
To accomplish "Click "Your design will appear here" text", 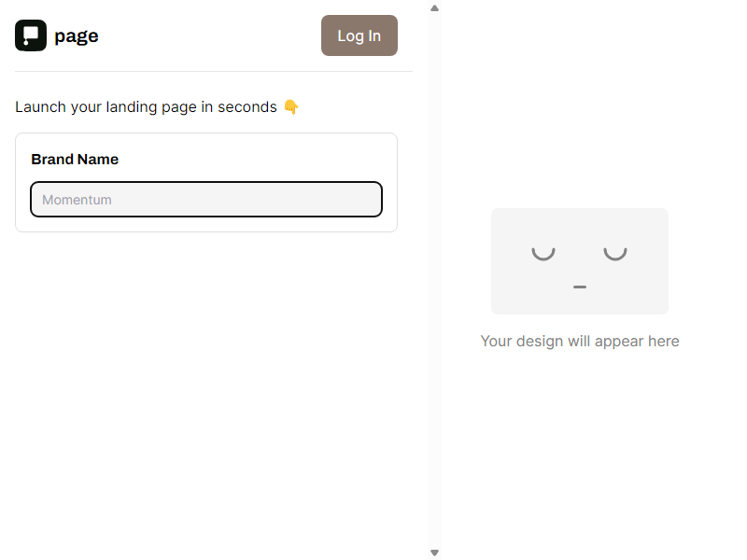I will tap(580, 341).
